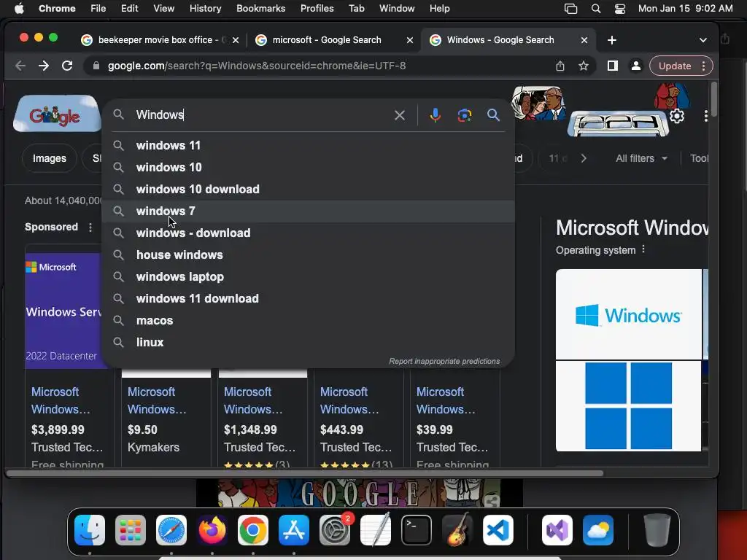Select the windows 11 suggestion
The height and width of the screenshot is (560, 747).
point(308,145)
